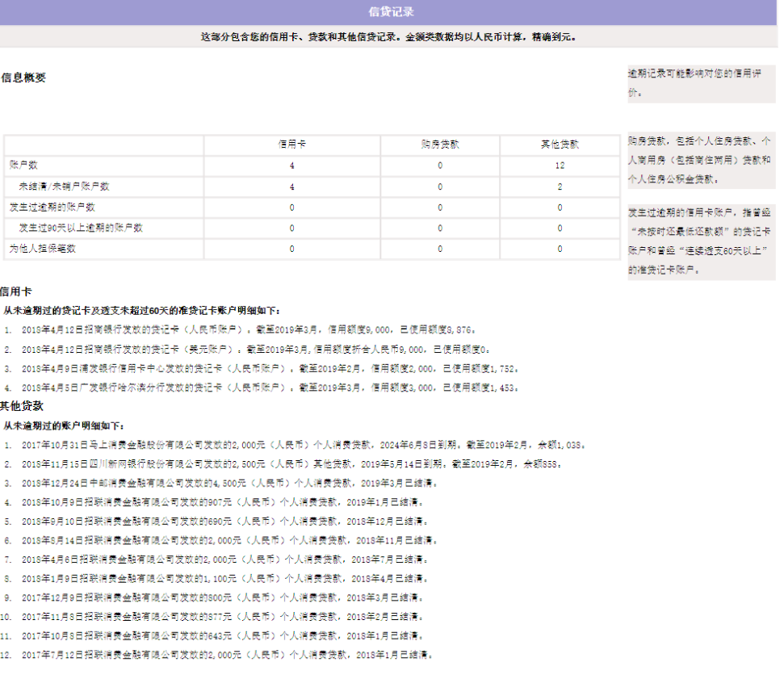Screen dimensions: 784x679
Task: Click value 0 in '账户数' 购房贷款 cell
Action: 440,166
